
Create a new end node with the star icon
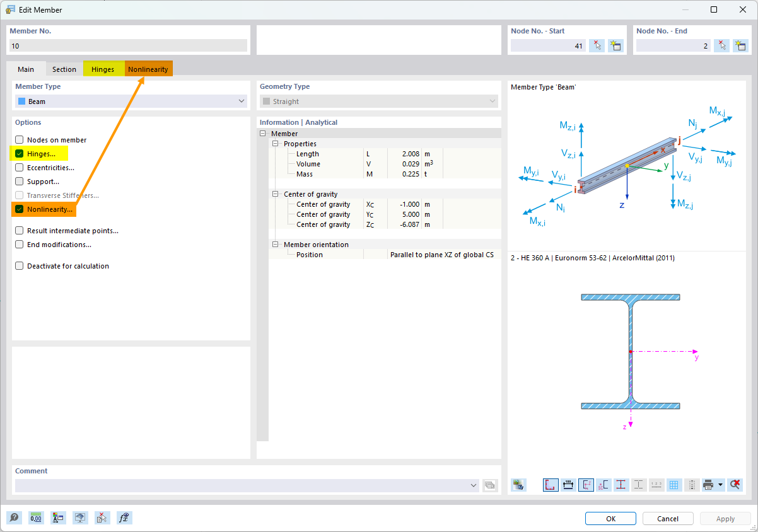click(741, 45)
